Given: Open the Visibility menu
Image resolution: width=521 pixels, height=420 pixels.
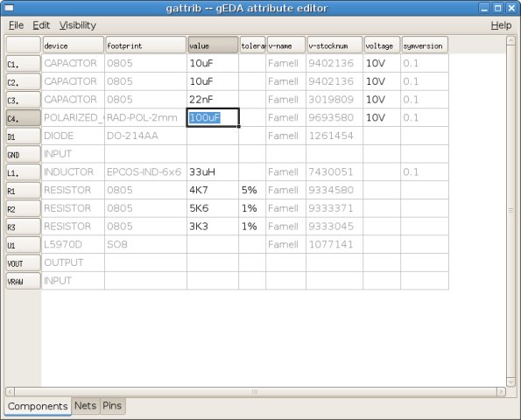Looking at the screenshot, I should [x=78, y=25].
